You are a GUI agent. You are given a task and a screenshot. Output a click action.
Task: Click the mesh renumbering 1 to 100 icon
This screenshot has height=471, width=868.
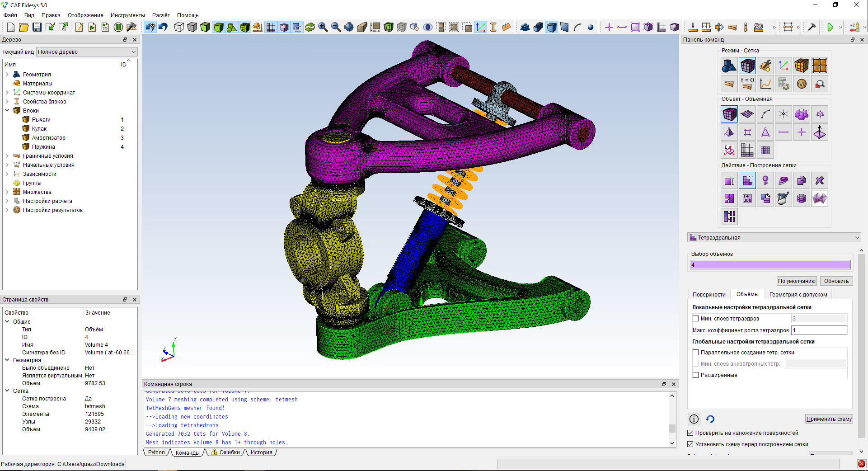747,199
